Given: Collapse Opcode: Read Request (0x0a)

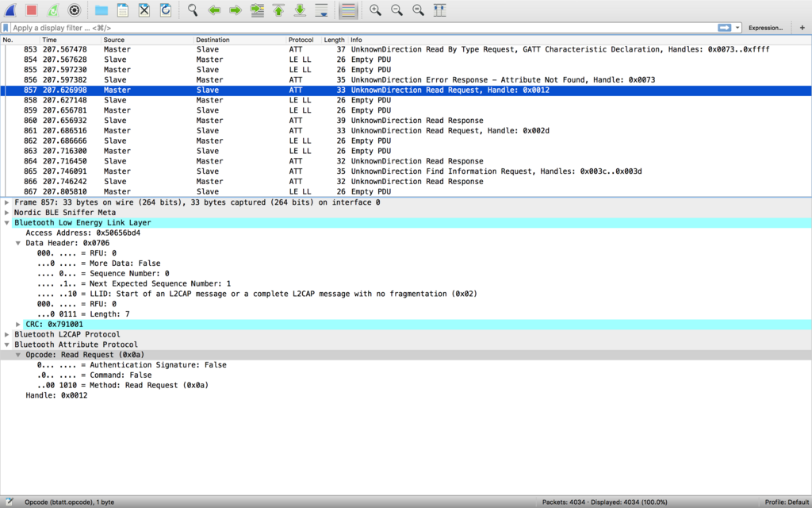Looking at the screenshot, I should point(18,355).
